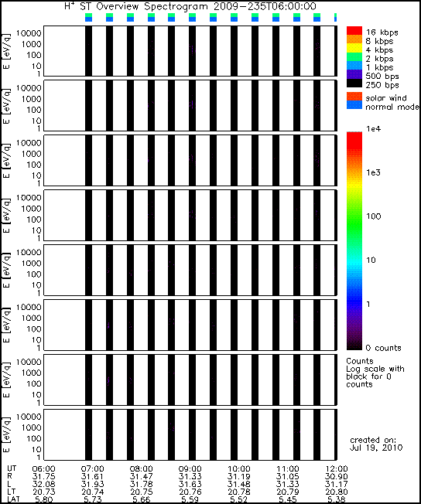Viewport: 421px width, 504px height.
Task: Select the black 250 bps legend swatch
Action: [354, 83]
